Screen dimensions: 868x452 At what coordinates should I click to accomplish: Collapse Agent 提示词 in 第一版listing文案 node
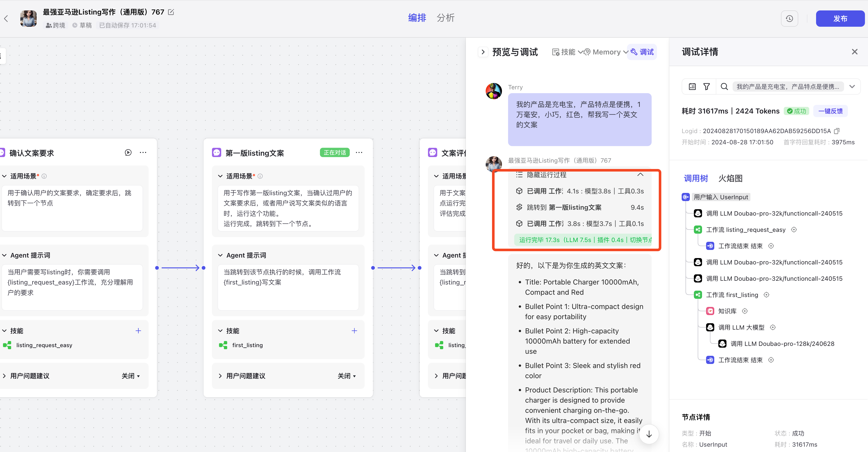click(220, 255)
